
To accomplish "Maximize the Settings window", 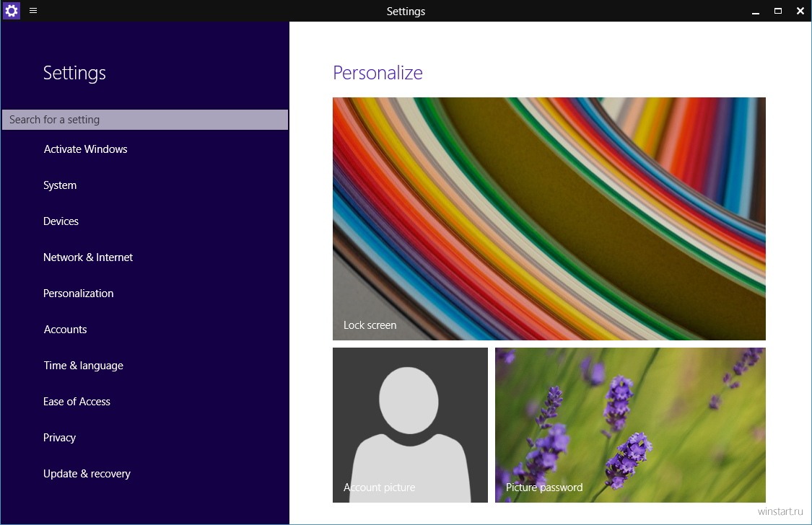I will tap(778, 11).
